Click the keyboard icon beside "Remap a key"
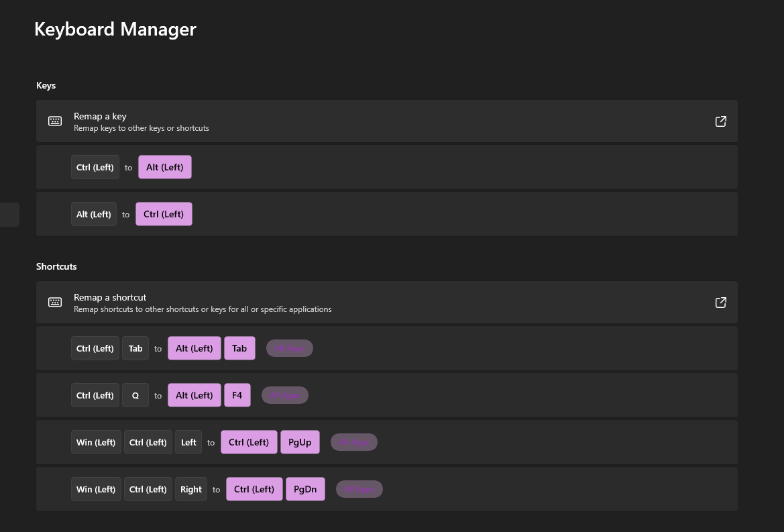This screenshot has width=784, height=532. click(x=54, y=121)
